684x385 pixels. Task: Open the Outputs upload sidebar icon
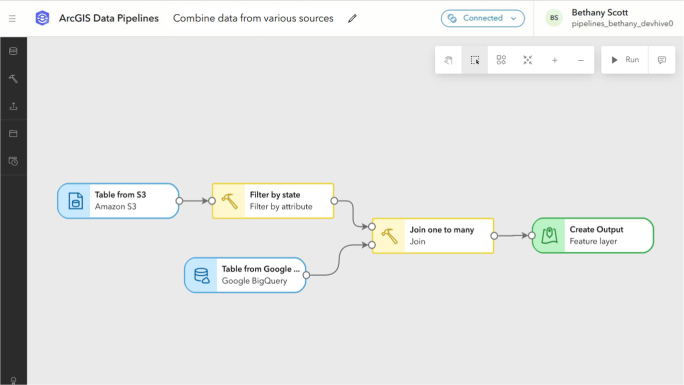point(13,106)
